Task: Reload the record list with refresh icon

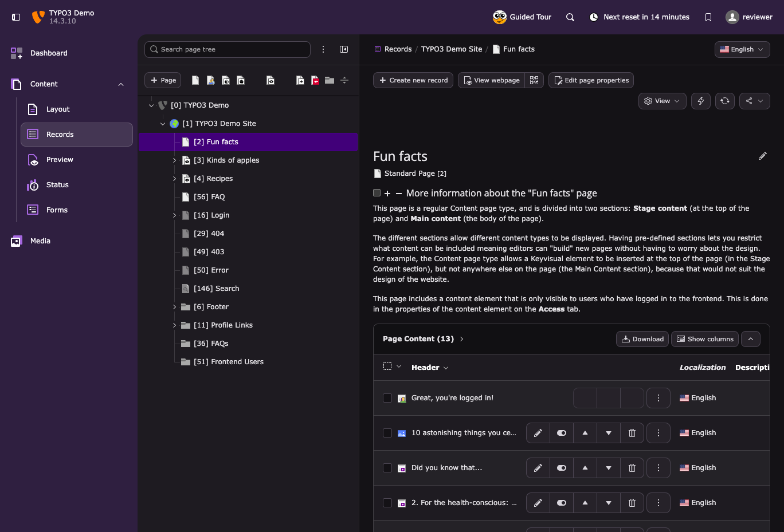Action: [x=725, y=101]
